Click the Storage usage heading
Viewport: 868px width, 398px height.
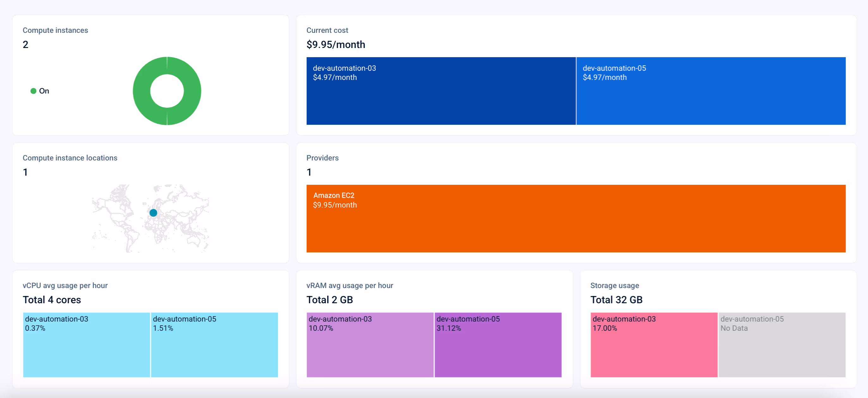click(x=614, y=286)
